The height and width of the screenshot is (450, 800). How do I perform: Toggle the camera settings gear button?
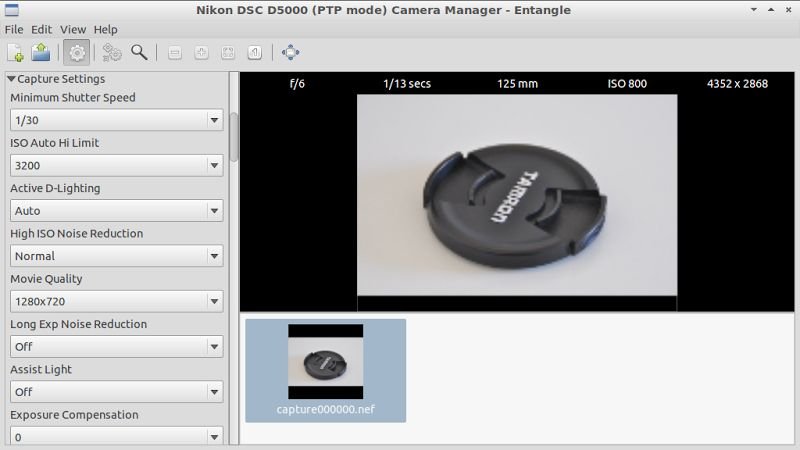(76, 52)
